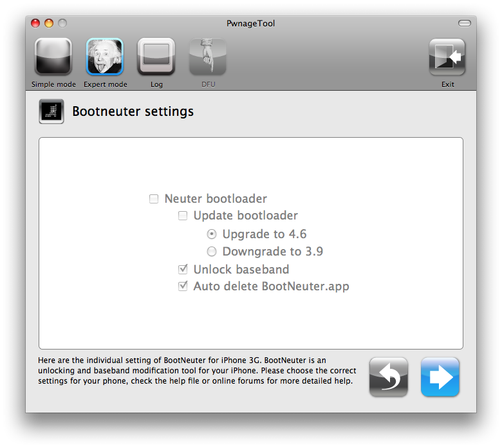Open the Log toolbar icon
Screen dimensions: 502x448
pyautogui.click(x=156, y=57)
